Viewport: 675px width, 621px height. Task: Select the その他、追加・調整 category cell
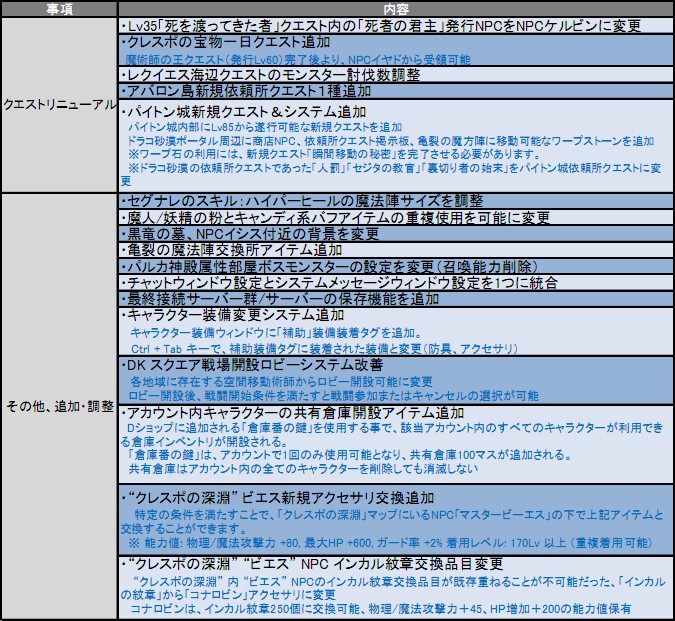pyautogui.click(x=59, y=406)
